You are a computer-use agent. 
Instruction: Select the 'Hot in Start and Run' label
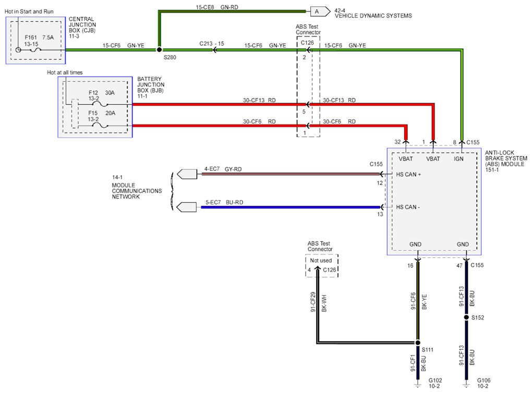point(29,11)
